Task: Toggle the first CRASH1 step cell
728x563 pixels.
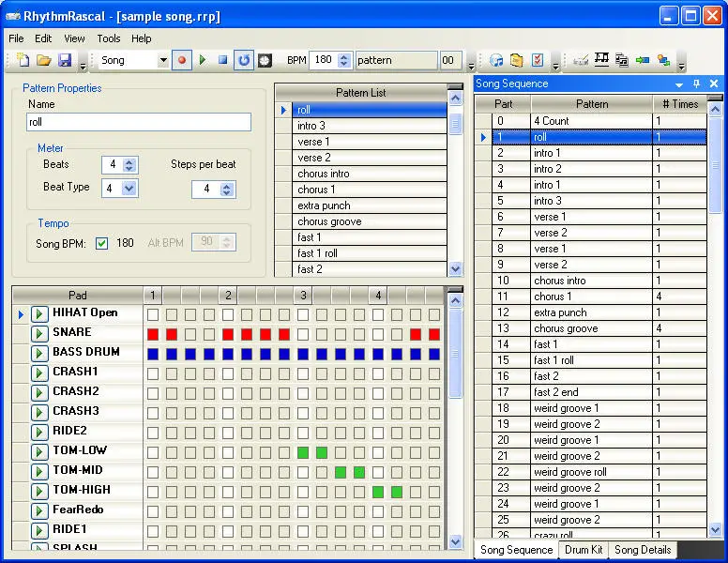Action: point(153,373)
